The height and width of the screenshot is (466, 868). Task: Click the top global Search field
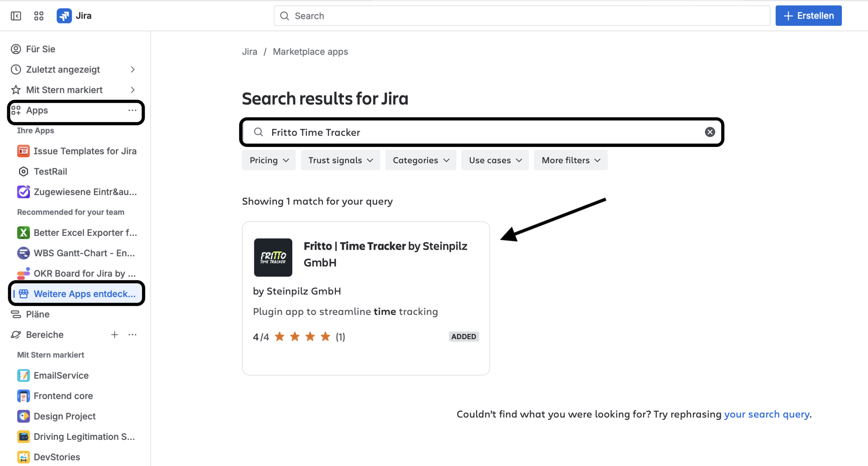(522, 16)
